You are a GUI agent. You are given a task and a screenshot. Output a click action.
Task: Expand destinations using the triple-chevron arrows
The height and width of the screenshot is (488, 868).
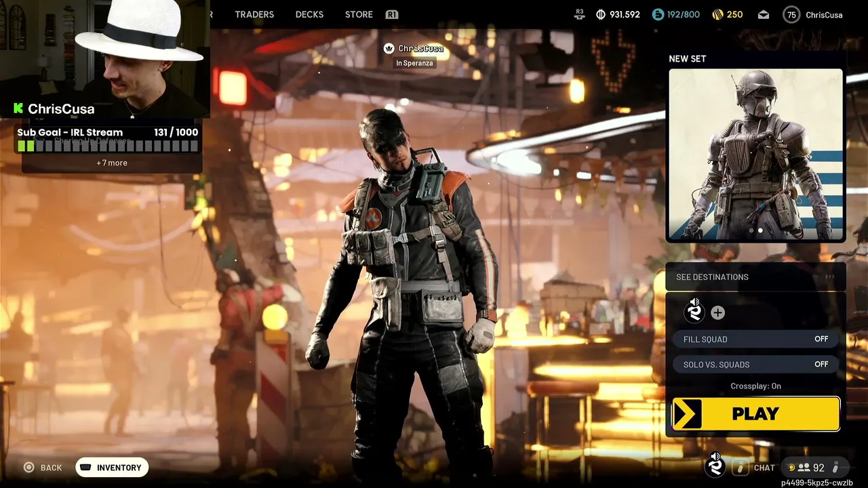click(829, 277)
